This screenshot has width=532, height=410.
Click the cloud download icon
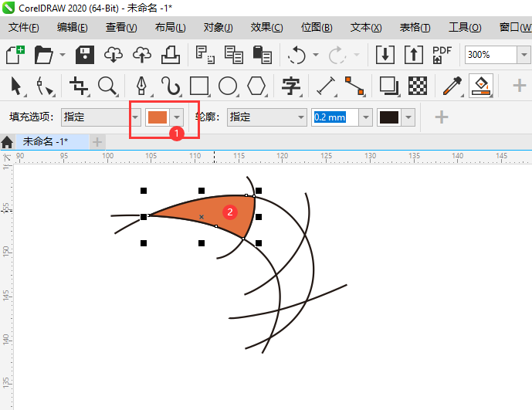coord(114,55)
